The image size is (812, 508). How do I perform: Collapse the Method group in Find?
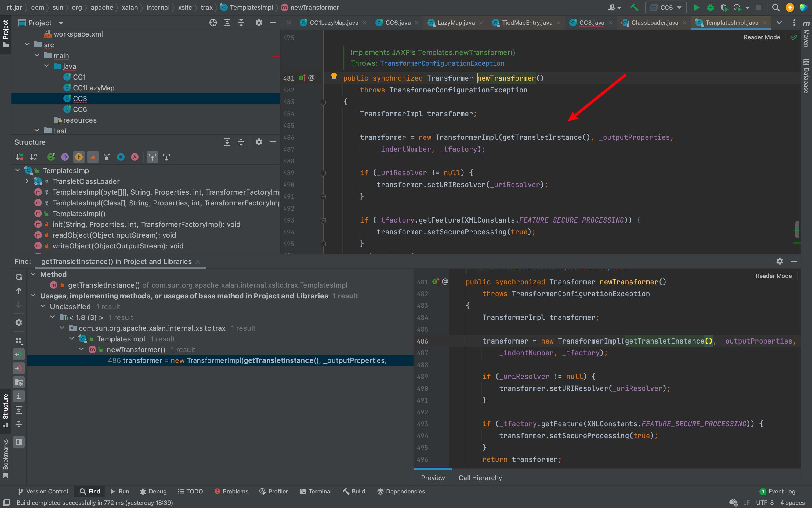(33, 274)
